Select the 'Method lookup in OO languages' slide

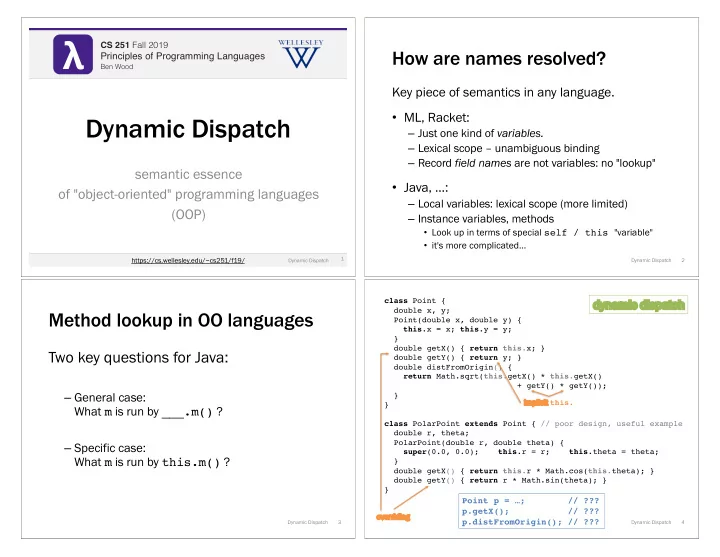coord(188,409)
